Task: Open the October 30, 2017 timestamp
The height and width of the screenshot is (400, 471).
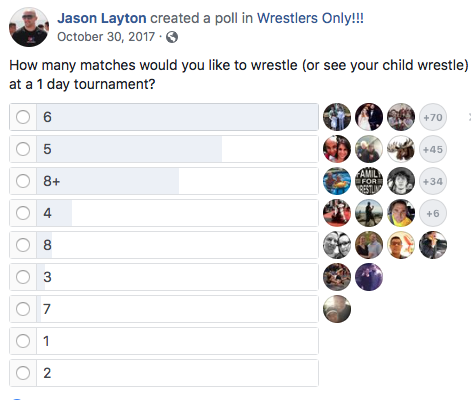Action: click(106, 37)
